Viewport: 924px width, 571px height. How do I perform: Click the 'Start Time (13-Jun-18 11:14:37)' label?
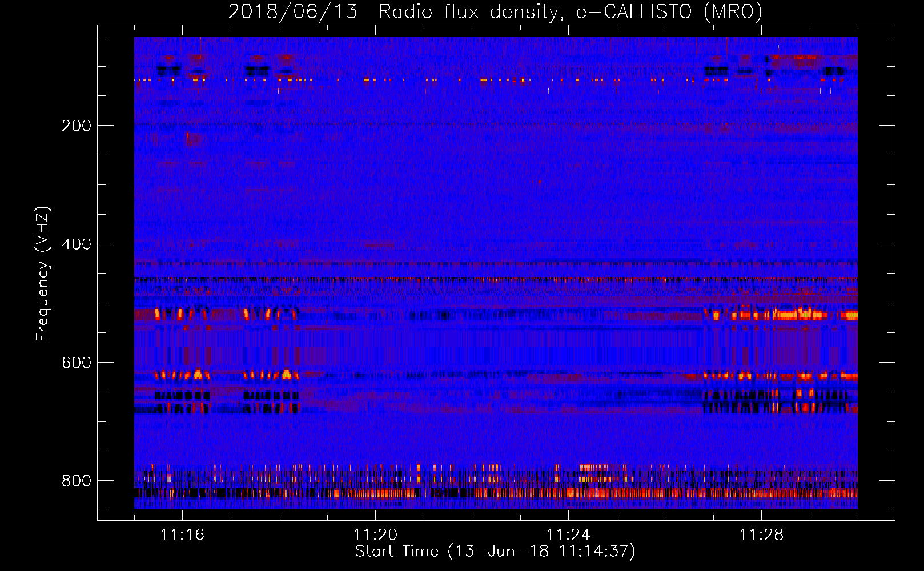tap(495, 552)
